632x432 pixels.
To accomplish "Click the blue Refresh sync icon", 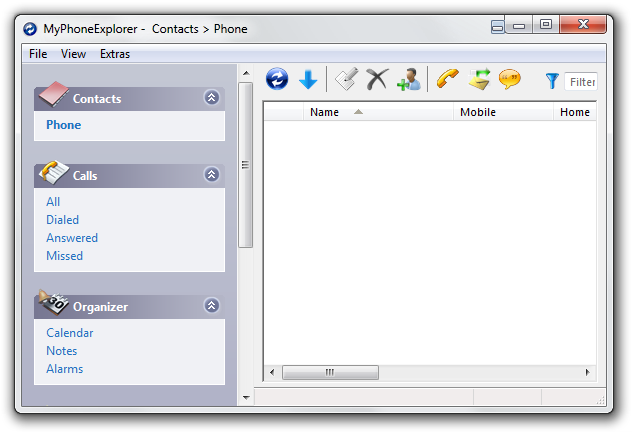I will click(x=277, y=79).
